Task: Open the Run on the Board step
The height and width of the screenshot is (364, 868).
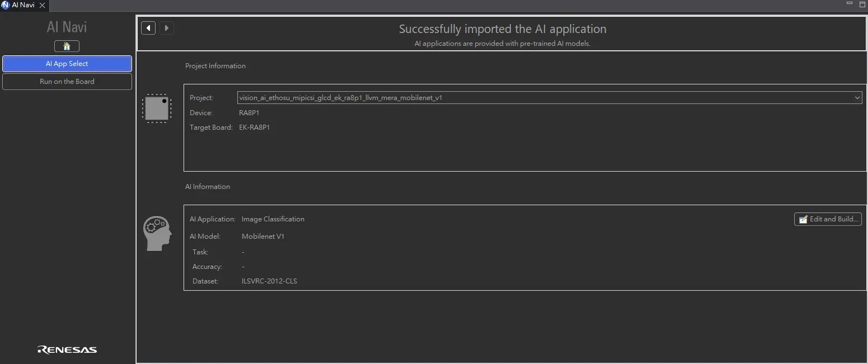Action: [x=67, y=82]
